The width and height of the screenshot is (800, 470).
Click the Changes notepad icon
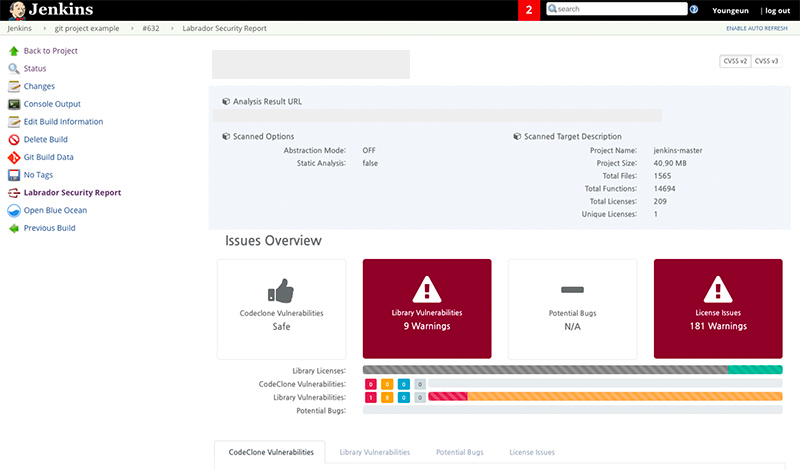pos(14,86)
